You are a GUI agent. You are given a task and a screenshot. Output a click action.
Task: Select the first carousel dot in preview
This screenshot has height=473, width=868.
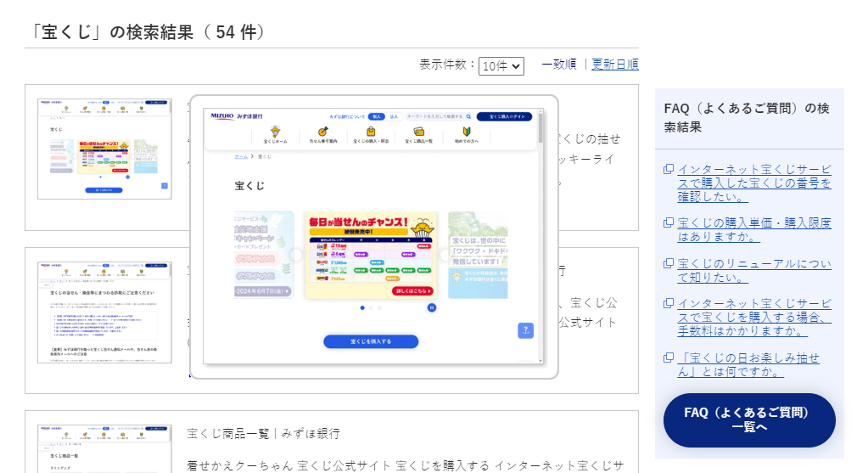coord(362,307)
